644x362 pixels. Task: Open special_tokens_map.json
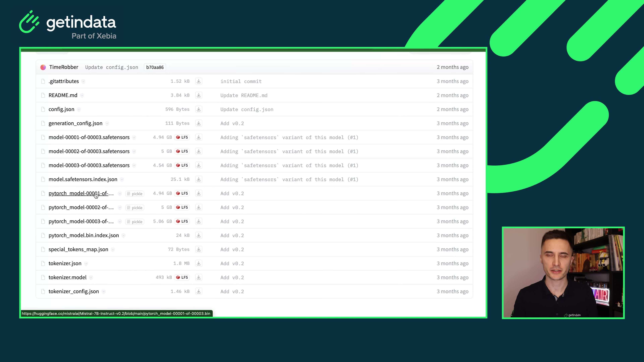pyautogui.click(x=78, y=249)
